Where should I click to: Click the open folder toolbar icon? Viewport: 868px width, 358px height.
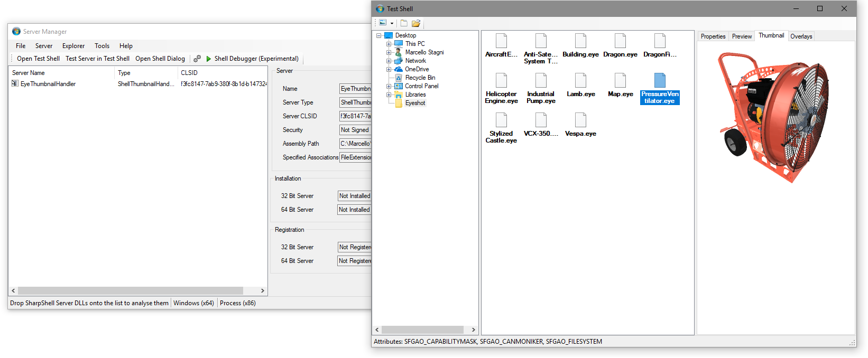(416, 23)
